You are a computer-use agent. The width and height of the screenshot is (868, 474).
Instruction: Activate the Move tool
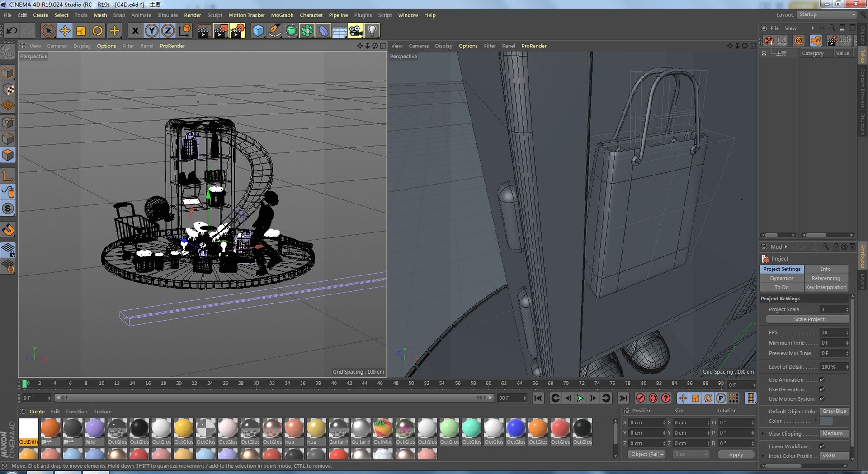click(x=65, y=31)
